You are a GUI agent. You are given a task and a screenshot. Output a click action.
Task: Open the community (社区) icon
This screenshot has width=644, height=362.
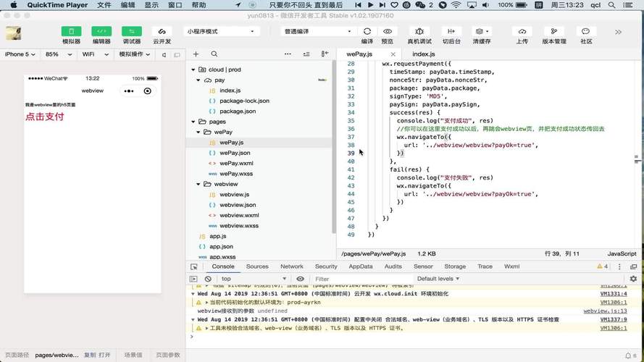[x=585, y=31]
